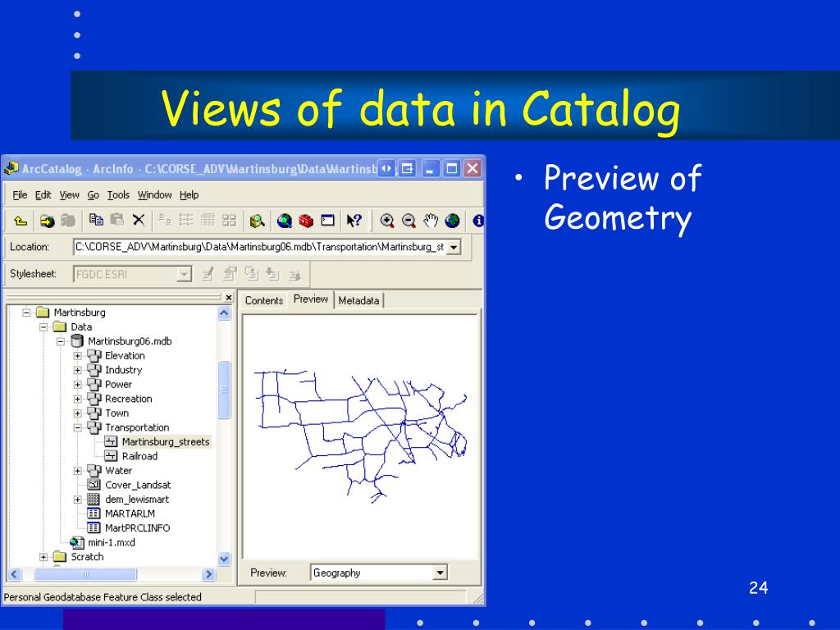Open the File menu

pyautogui.click(x=20, y=195)
